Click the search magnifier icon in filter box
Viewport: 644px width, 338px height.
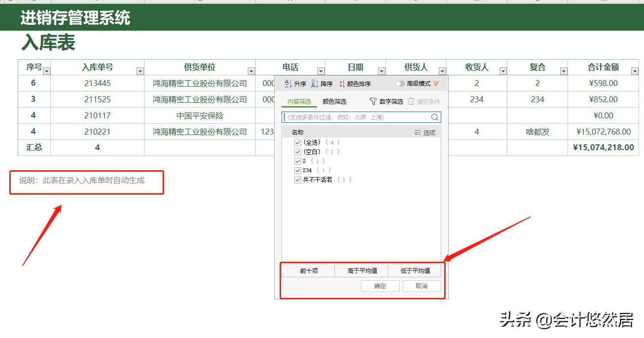pyautogui.click(x=434, y=117)
